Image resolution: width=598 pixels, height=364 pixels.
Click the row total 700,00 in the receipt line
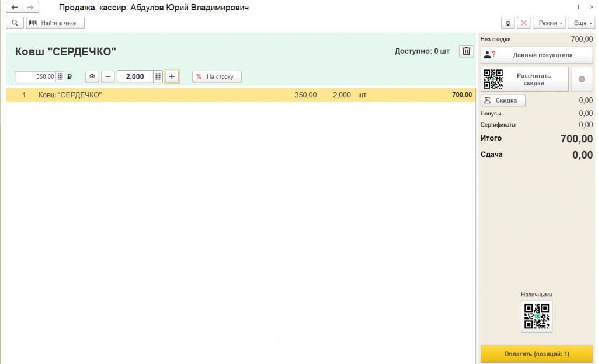462,95
